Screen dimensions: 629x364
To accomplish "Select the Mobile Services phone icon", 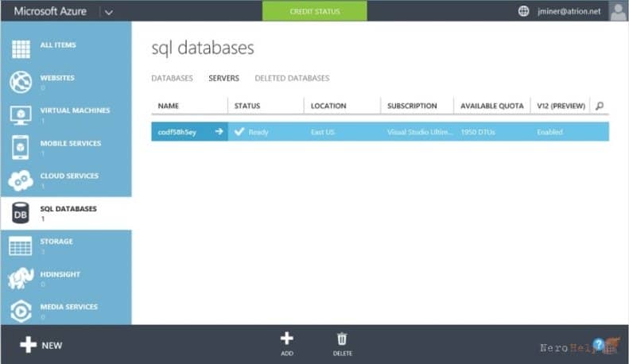I will point(21,147).
